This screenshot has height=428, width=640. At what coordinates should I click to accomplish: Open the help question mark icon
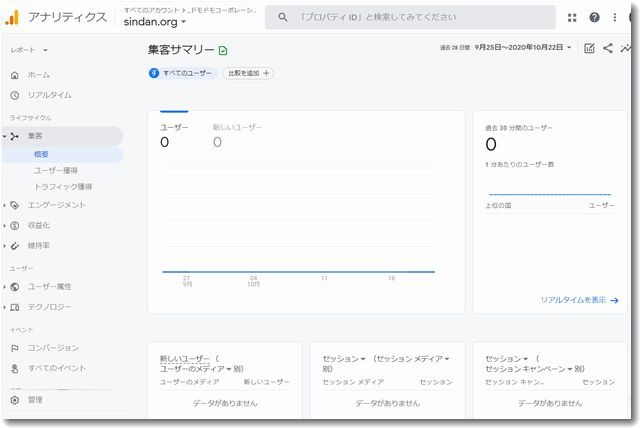coord(595,17)
